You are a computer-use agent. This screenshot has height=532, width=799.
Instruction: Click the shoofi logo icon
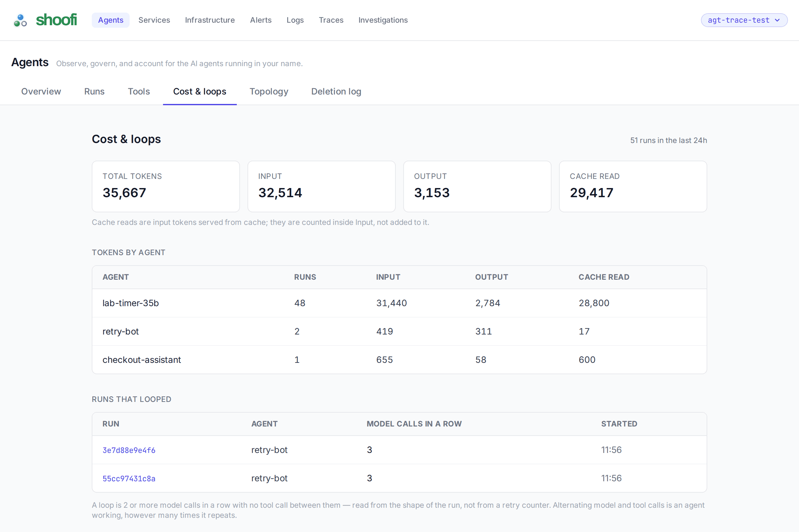[20, 20]
